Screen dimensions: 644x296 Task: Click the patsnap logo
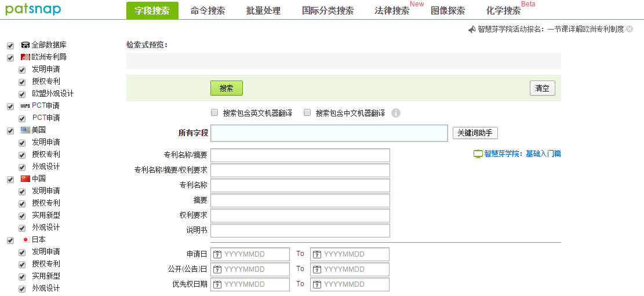(x=33, y=9)
